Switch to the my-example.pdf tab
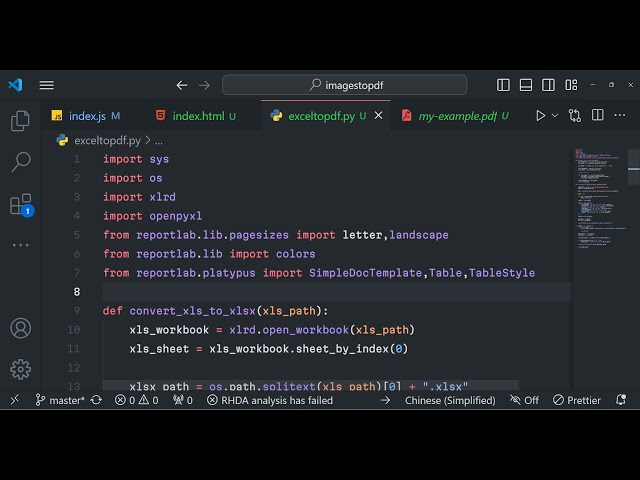 [457, 116]
